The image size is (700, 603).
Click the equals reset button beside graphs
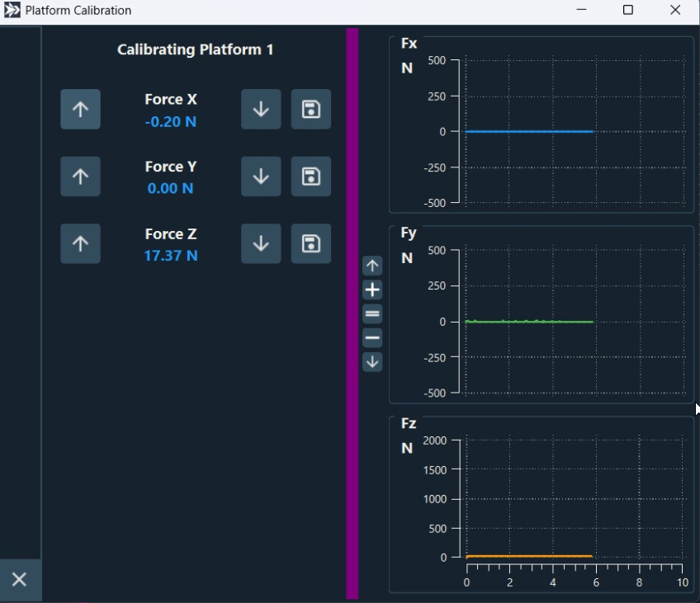pos(372,313)
